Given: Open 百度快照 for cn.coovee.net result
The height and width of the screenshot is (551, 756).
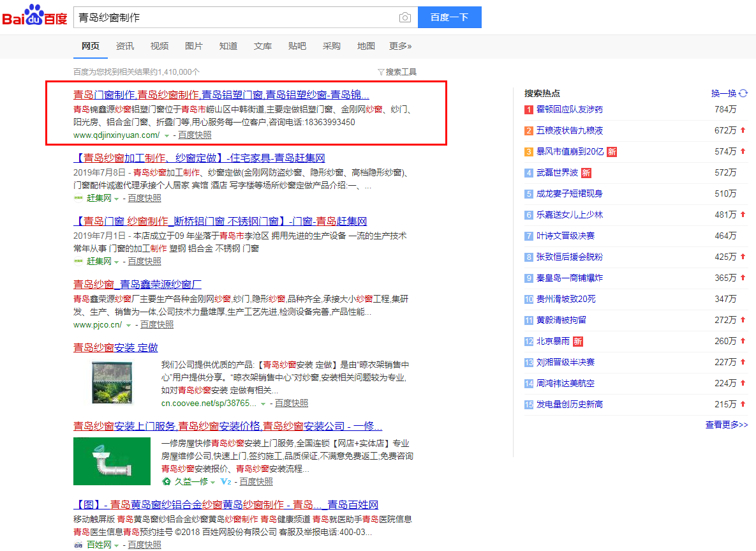Looking at the screenshot, I should 291,404.
